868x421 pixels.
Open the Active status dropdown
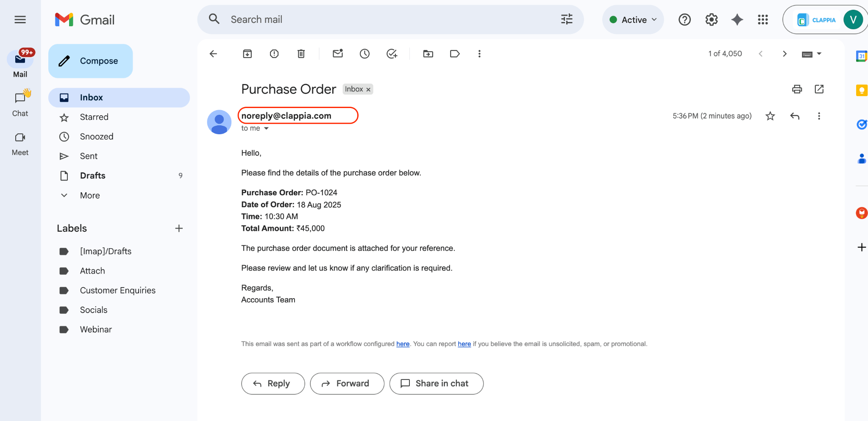tap(633, 19)
